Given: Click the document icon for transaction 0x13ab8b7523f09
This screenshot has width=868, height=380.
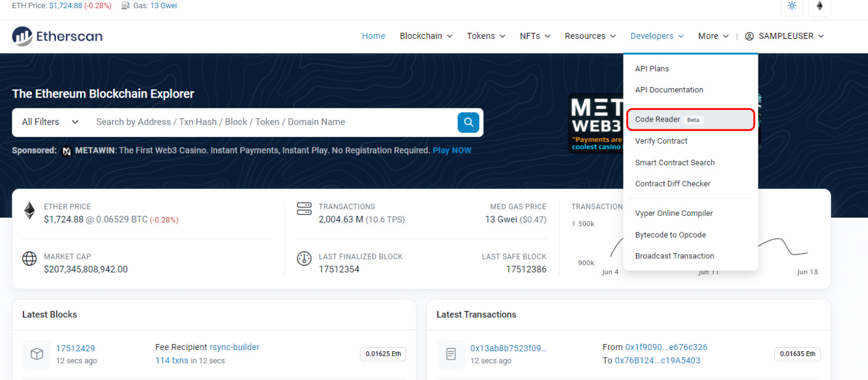Looking at the screenshot, I should pos(451,354).
